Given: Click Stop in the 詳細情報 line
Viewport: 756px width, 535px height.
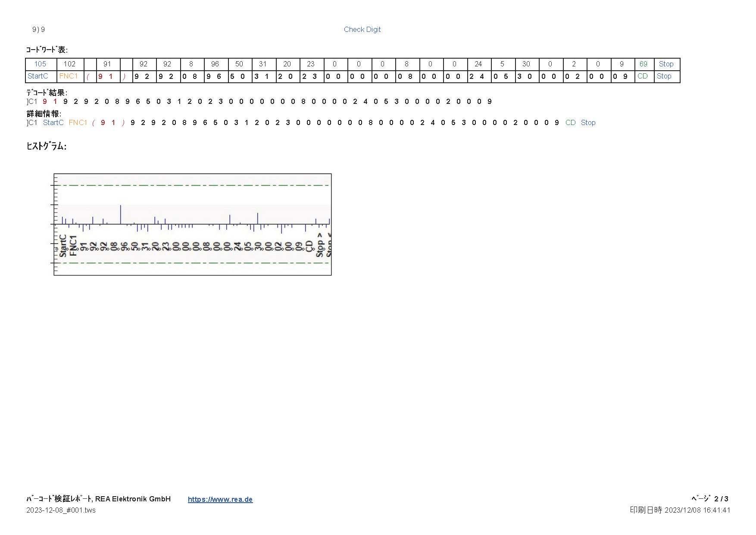Looking at the screenshot, I should (588, 123).
